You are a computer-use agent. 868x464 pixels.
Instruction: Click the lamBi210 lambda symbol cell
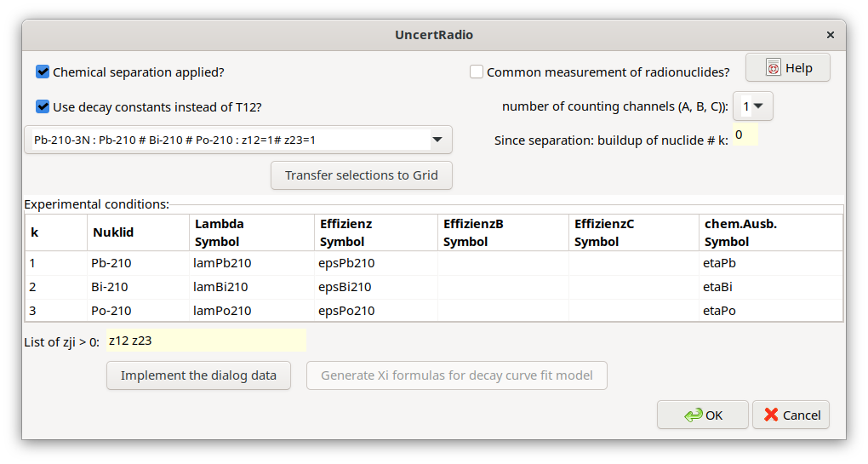pos(251,287)
